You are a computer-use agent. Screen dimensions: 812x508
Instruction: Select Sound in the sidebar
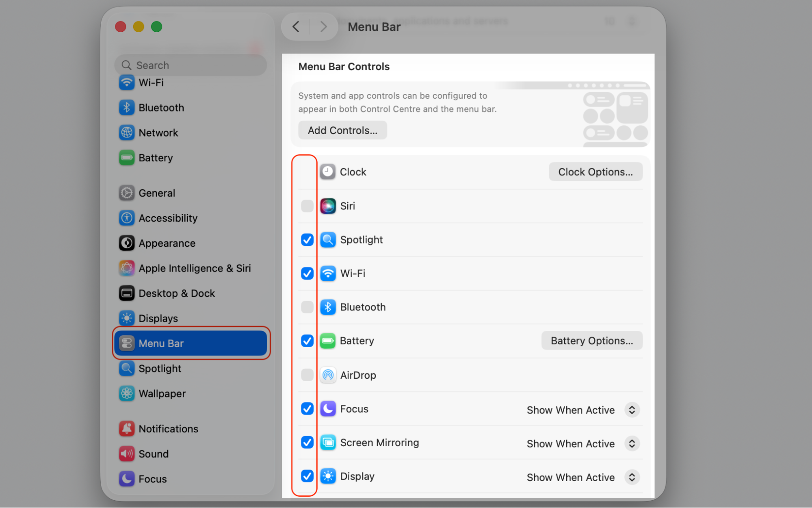tap(191, 454)
